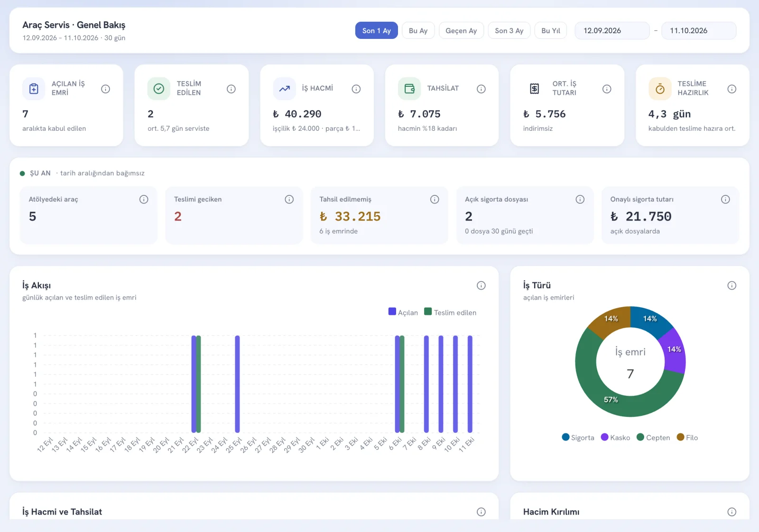759x532 pixels.
Task: Toggle the Teslim edilen legend series
Action: point(450,312)
